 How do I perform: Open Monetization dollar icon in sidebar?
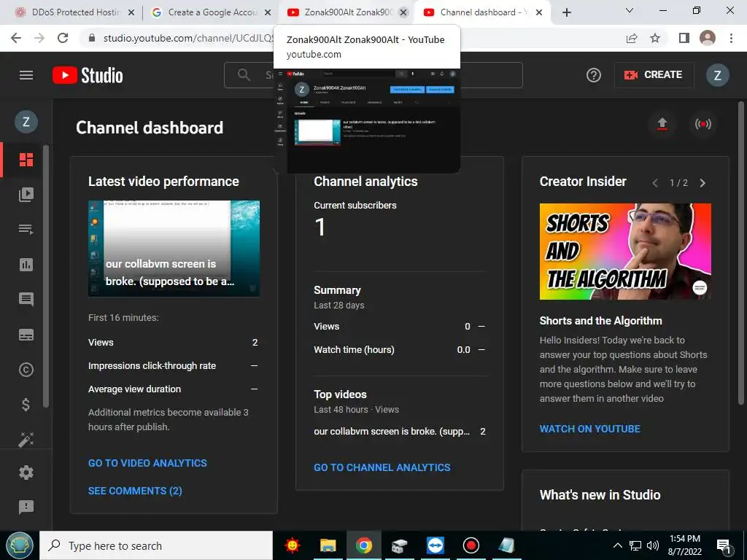click(26, 405)
